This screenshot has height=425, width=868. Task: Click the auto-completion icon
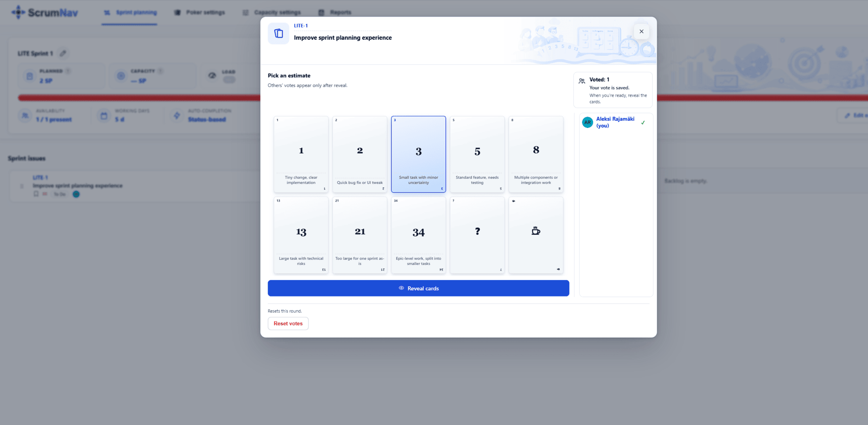pyautogui.click(x=177, y=115)
